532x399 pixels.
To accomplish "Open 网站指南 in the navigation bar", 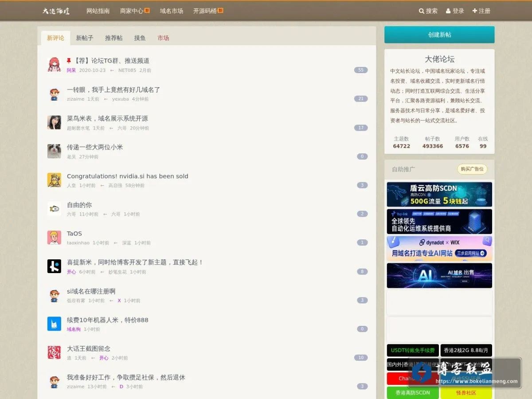I will 98,11.
